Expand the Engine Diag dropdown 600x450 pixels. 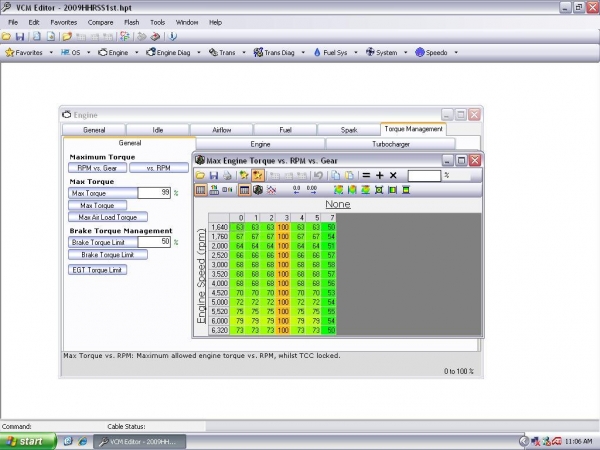coord(172,52)
